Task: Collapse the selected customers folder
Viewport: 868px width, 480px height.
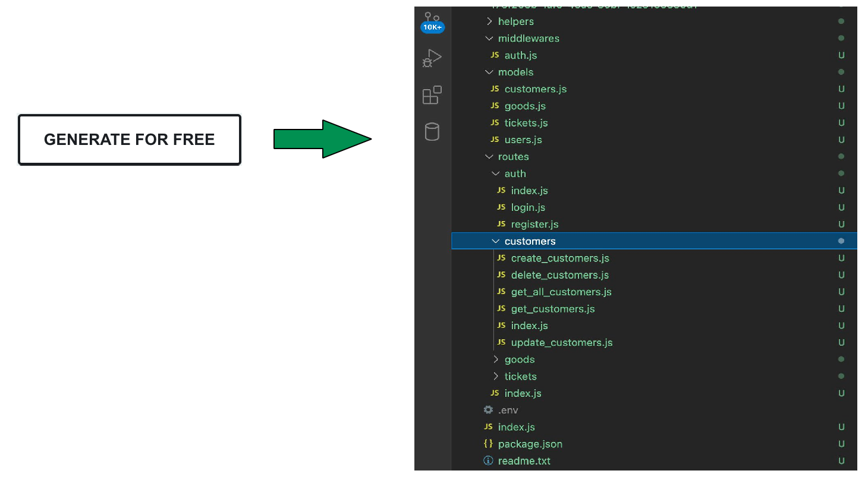Action: [654, 241]
